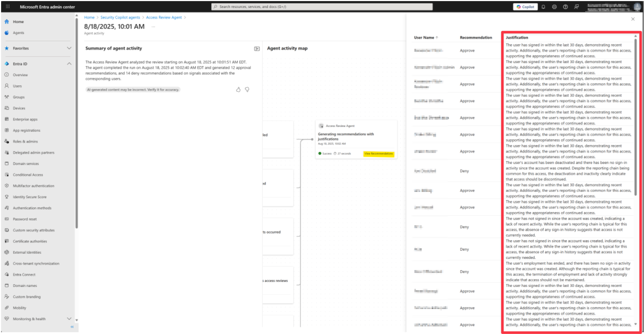Collapse the sidebar with double chevron
Viewport: 644px width, 334px height.
[x=72, y=327]
